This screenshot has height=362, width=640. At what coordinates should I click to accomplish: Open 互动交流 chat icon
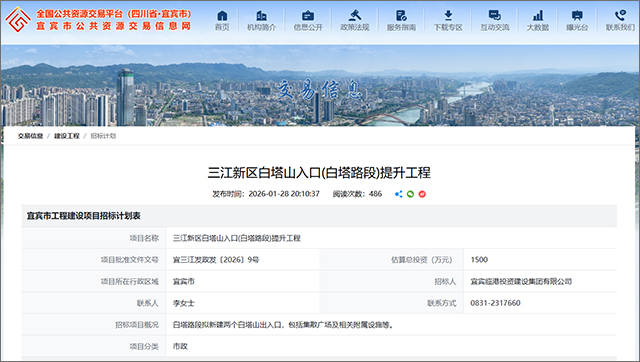tap(495, 16)
